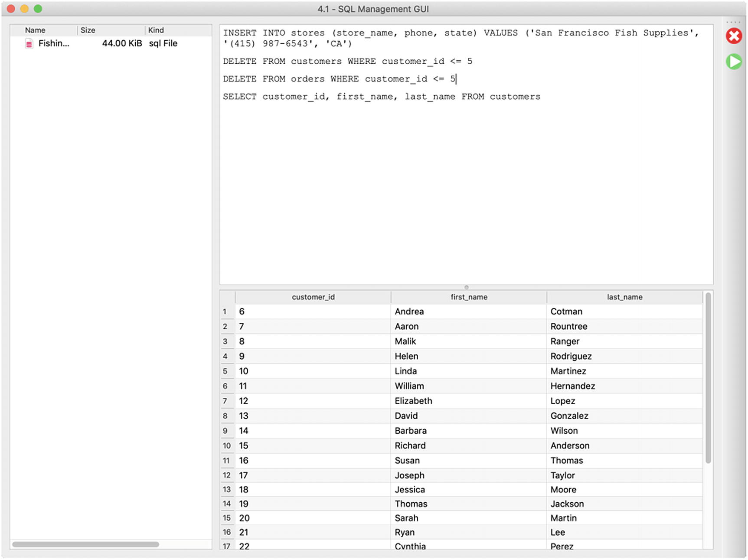
Task: Click the green zoom window button
Action: pos(38,9)
